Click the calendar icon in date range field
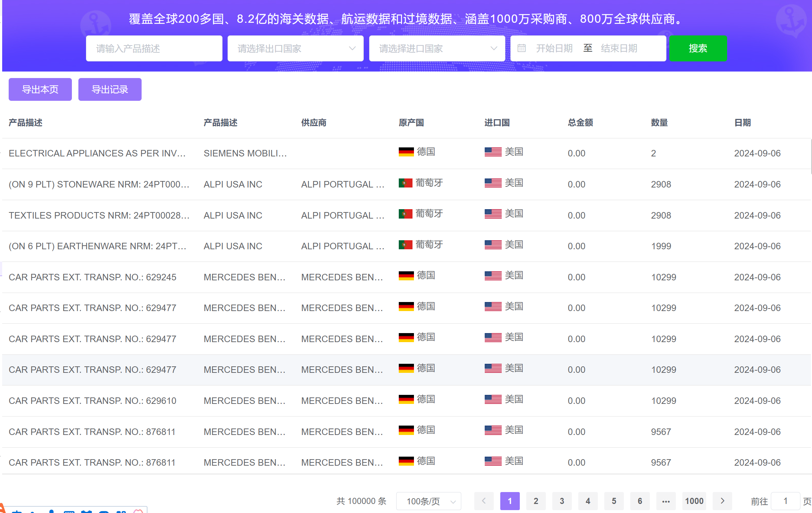Image resolution: width=812 pixels, height=513 pixels. pyautogui.click(x=521, y=48)
